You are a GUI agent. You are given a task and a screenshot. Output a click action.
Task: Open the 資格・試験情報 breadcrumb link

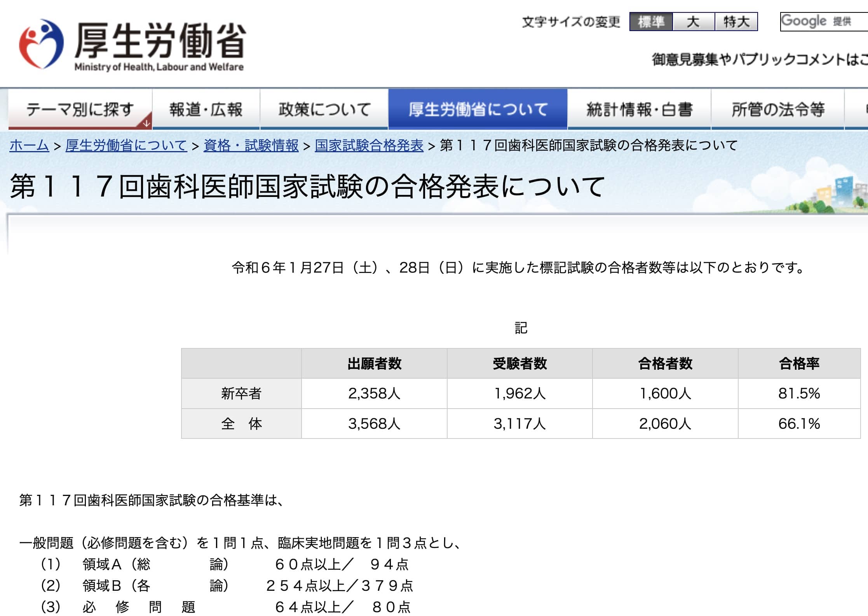[251, 145]
